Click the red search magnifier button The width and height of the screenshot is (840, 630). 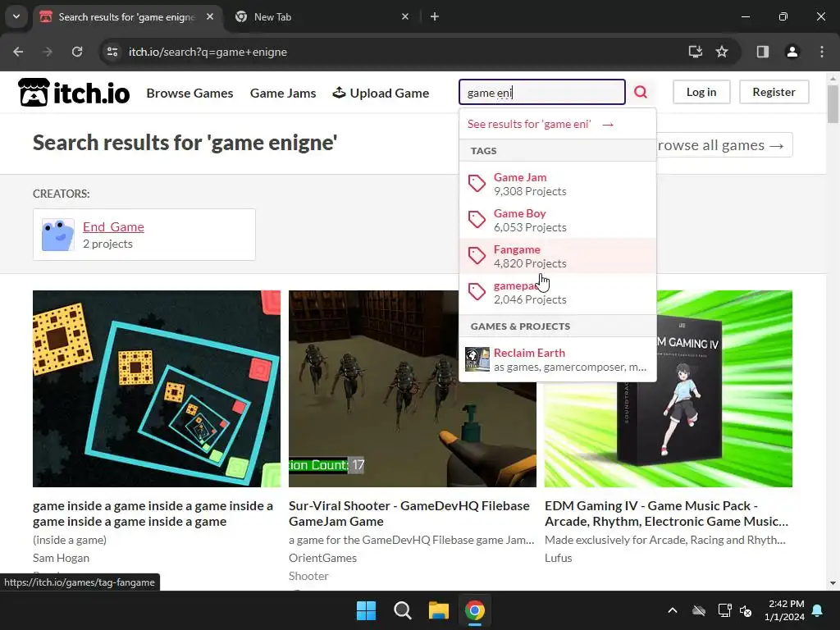(641, 92)
